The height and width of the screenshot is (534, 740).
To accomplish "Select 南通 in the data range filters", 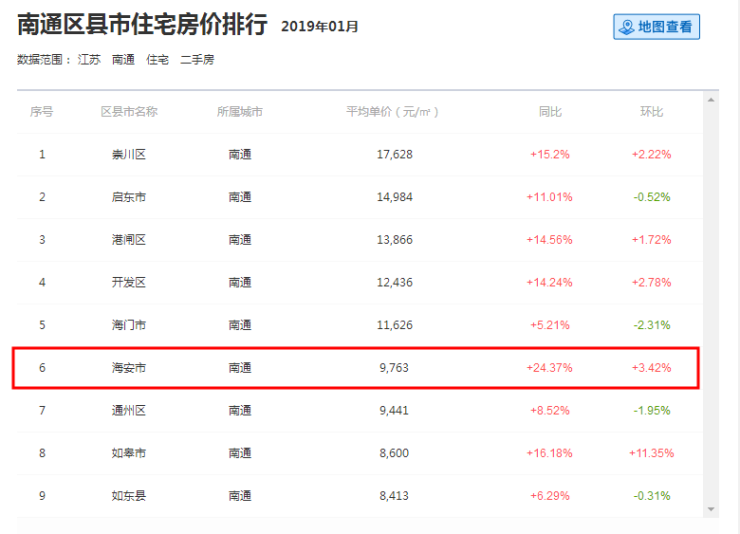I will click(x=123, y=60).
